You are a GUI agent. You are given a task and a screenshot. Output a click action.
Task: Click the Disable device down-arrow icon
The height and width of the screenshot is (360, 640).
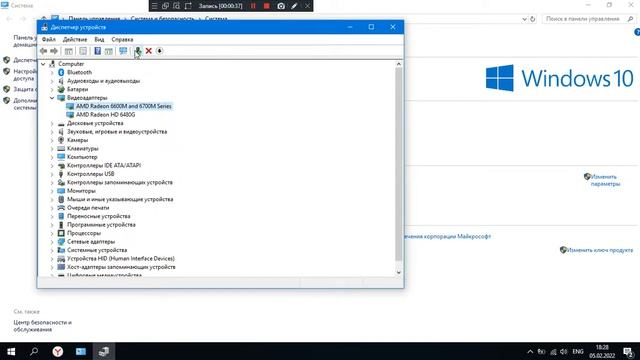(x=160, y=51)
